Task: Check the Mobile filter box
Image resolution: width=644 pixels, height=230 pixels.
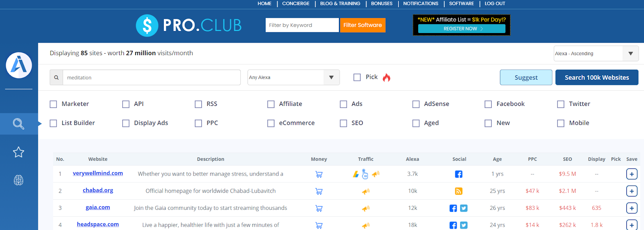Action: (561, 123)
